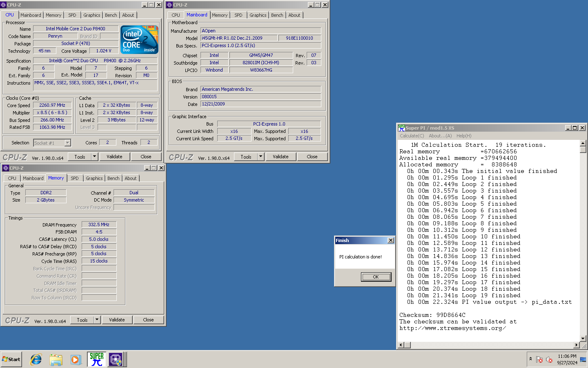Click the DRAM Frequency value 332.5 MHz

pyautogui.click(x=99, y=224)
